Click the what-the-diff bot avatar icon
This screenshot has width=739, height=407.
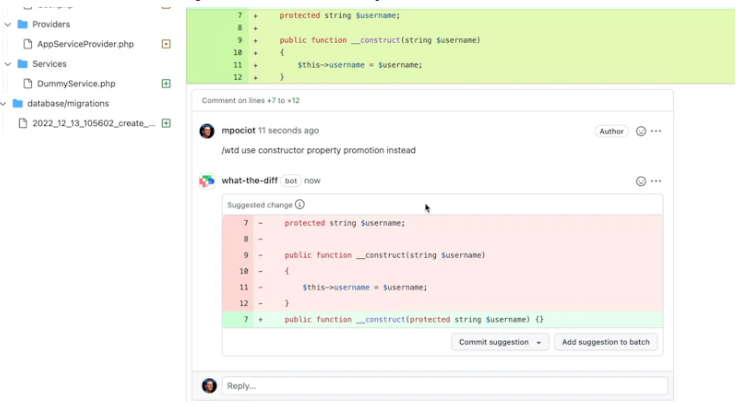pos(207,181)
